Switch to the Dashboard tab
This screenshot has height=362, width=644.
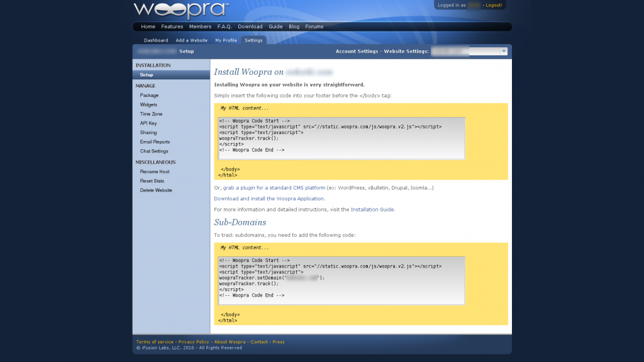click(x=156, y=40)
